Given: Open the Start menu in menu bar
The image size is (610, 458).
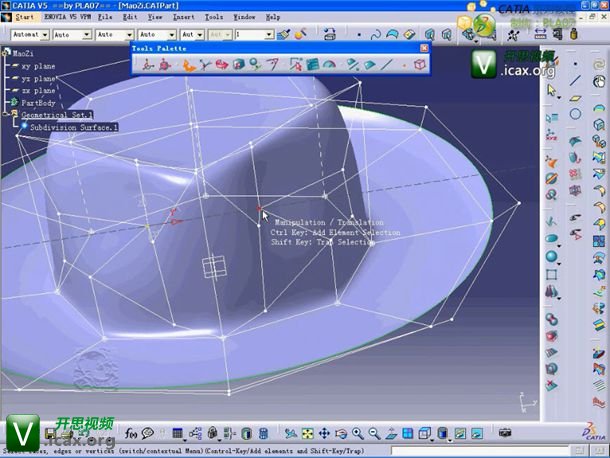Looking at the screenshot, I should [x=25, y=18].
